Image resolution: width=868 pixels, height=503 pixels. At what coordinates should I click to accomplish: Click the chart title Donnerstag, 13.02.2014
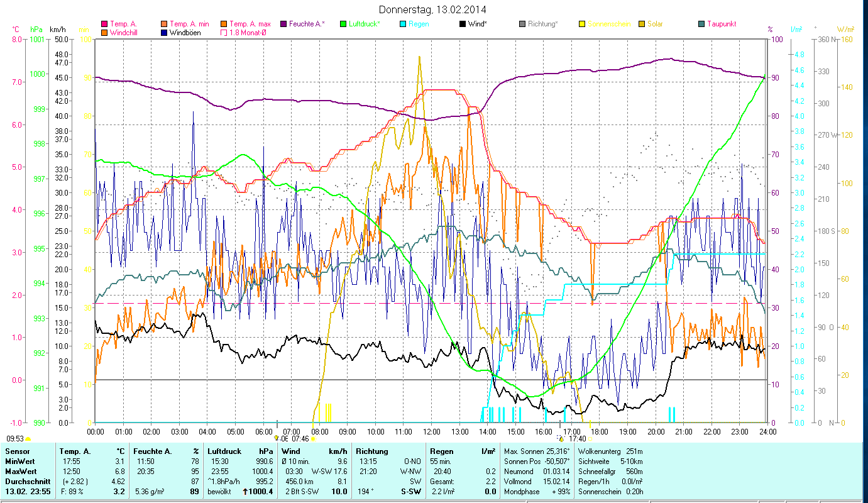pos(433,9)
